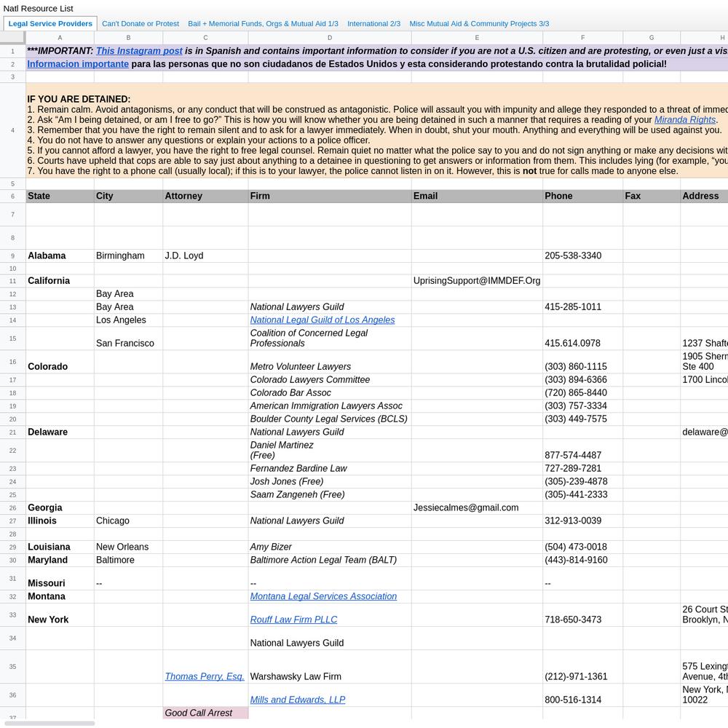This screenshot has width=728, height=728.
Task: Open National Legal Guild of Los Angeles link
Action: 323,320
